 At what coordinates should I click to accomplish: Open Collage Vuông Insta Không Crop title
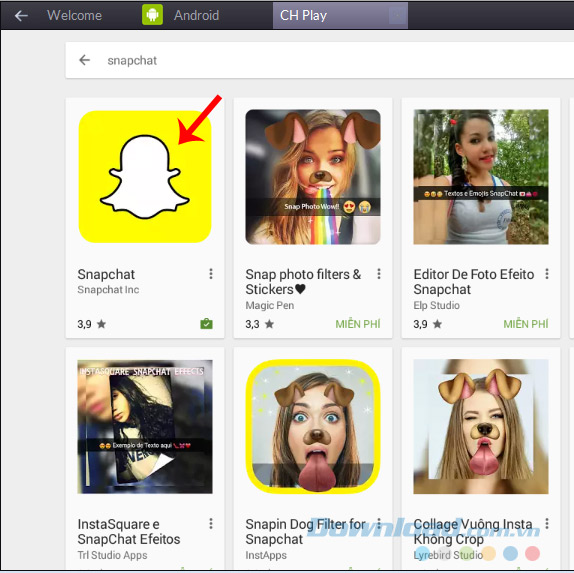point(473,532)
